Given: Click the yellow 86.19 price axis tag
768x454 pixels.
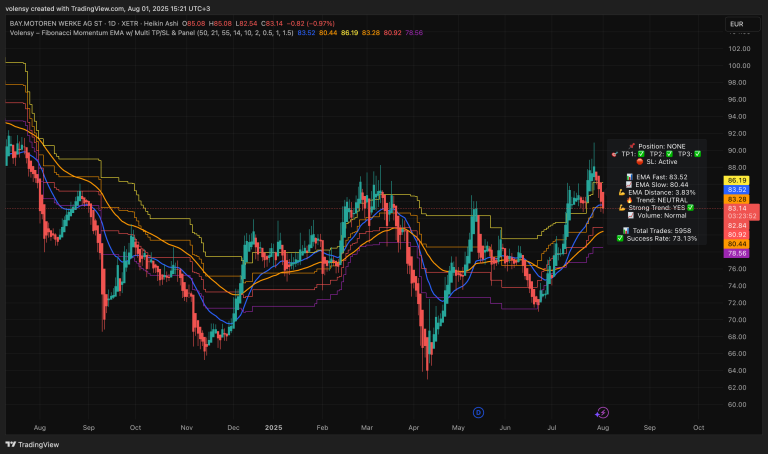Looking at the screenshot, I should (736, 181).
